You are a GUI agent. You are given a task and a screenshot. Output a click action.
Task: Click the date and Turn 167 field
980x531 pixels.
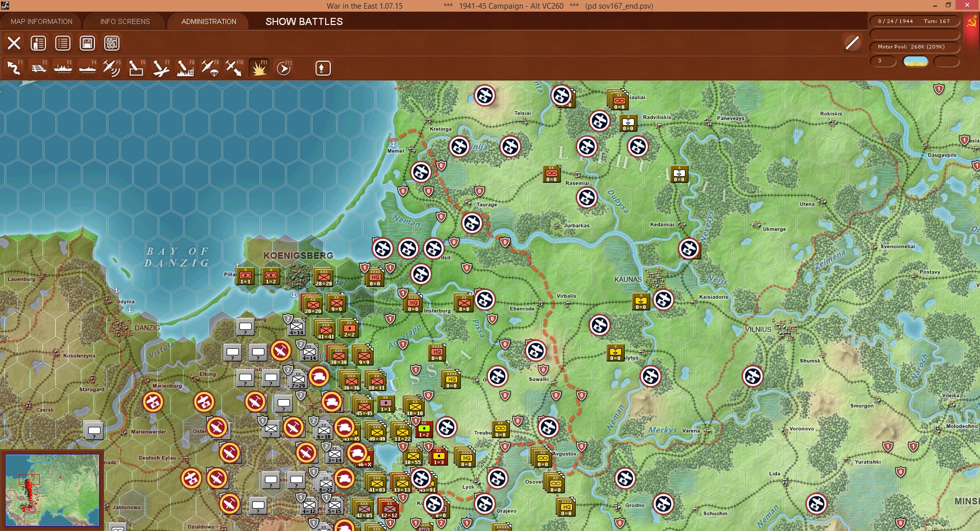pyautogui.click(x=914, y=21)
